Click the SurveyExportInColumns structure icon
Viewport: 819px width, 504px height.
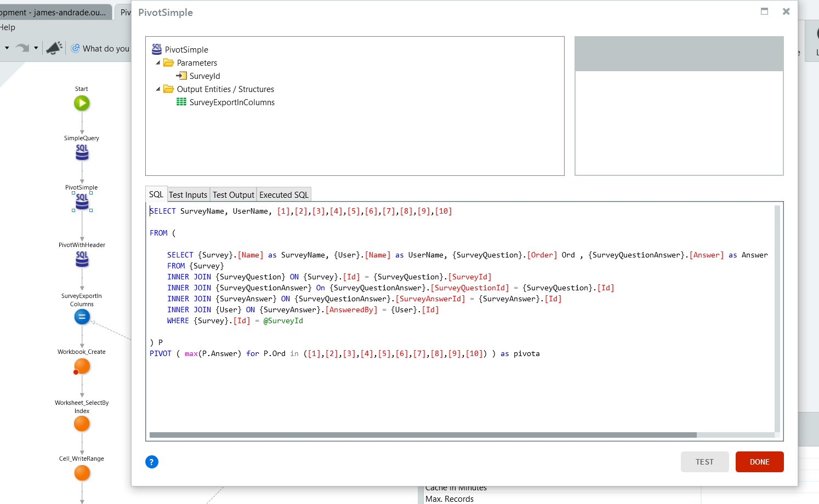[181, 102]
